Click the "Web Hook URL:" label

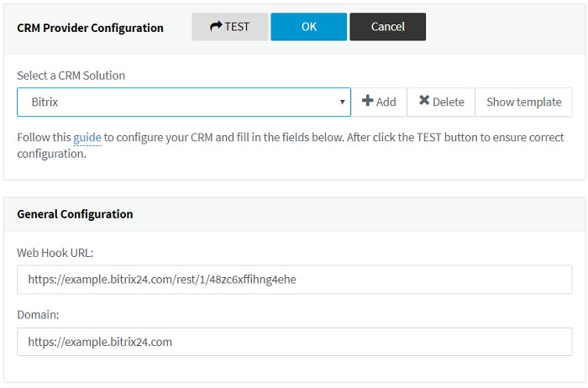click(55, 252)
